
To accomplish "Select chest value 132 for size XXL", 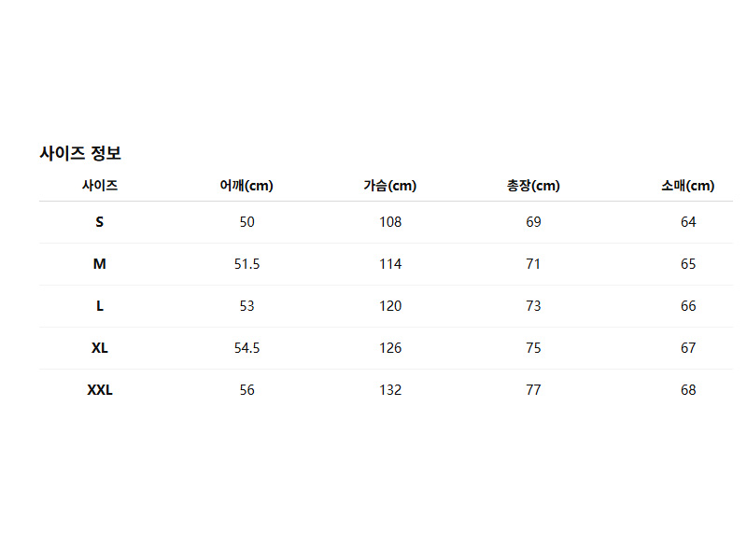I will click(x=390, y=390).
